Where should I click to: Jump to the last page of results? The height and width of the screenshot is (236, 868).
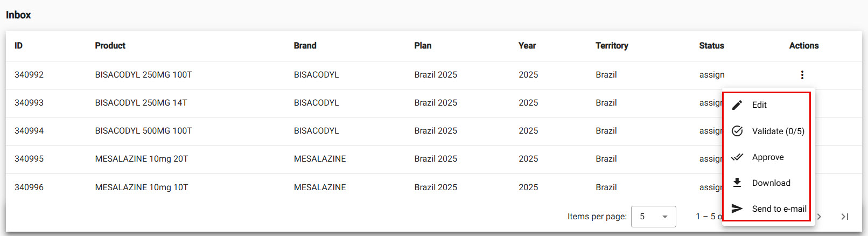pos(844,217)
